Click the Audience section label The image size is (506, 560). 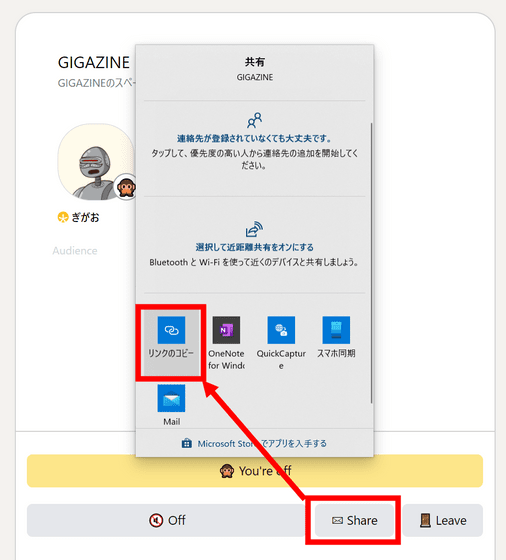[x=75, y=251]
